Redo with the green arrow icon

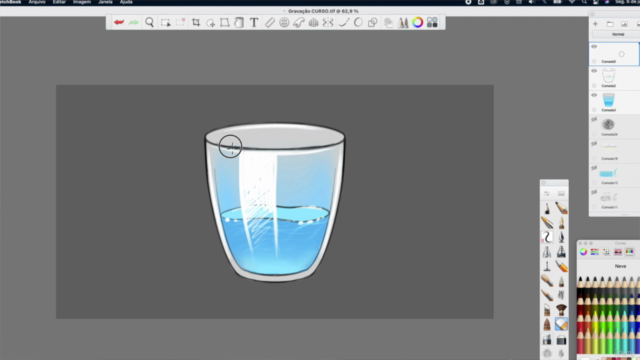[133, 22]
